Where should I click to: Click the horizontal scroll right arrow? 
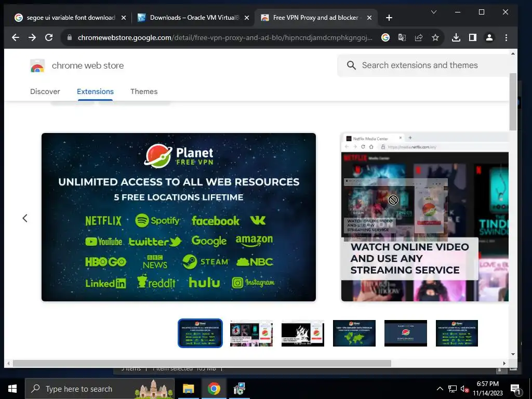(x=504, y=363)
